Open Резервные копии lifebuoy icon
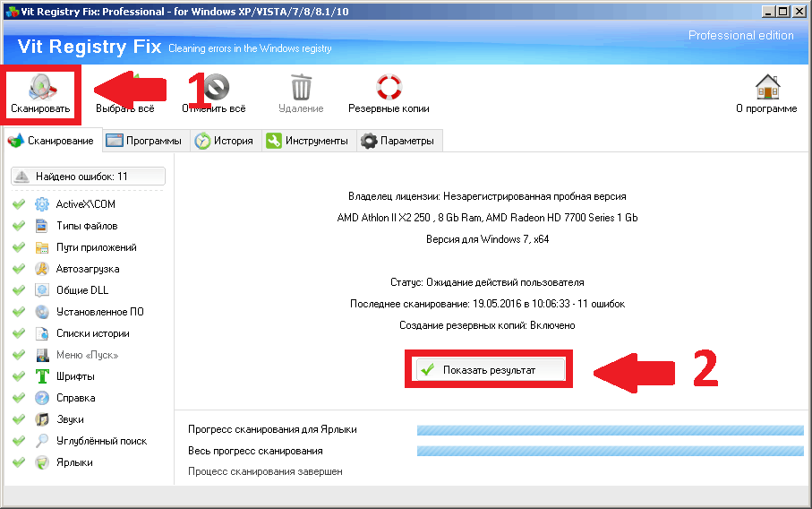The image size is (812, 509). pyautogui.click(x=389, y=87)
